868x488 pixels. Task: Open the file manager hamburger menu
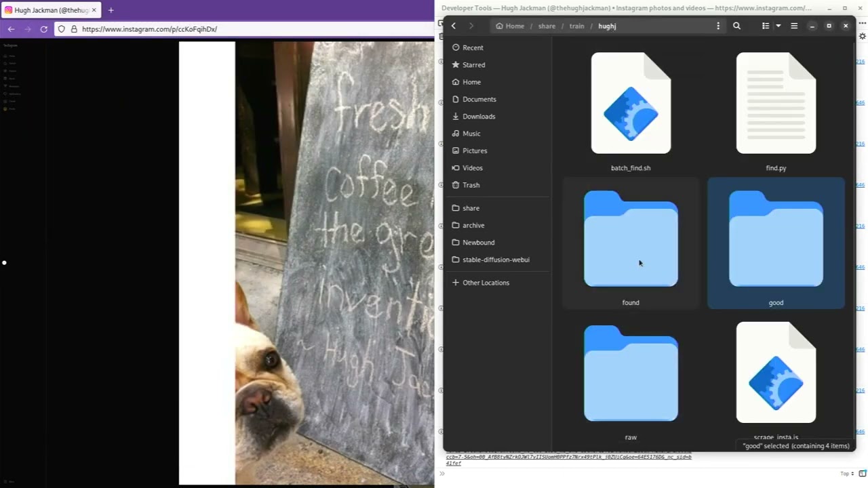[794, 26]
